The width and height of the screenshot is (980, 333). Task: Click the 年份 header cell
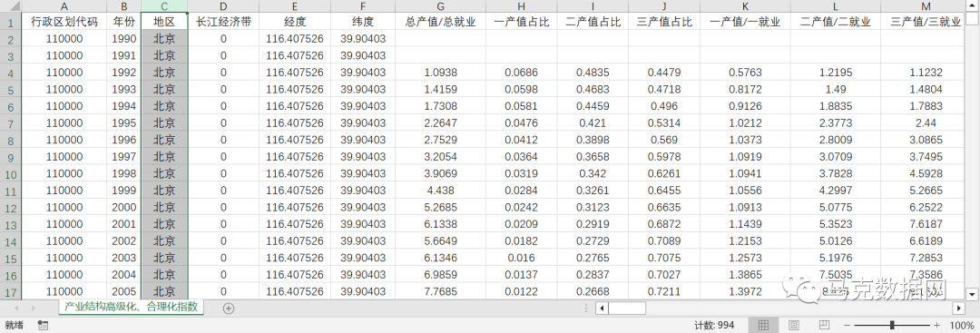[123, 22]
